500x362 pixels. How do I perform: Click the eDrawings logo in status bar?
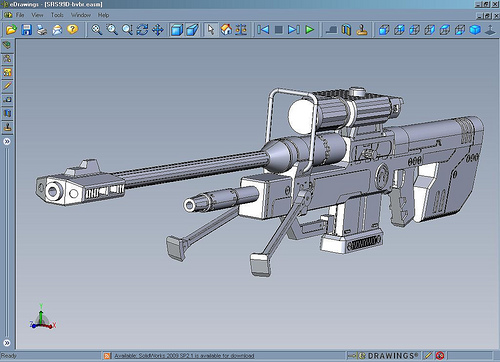(x=383, y=356)
